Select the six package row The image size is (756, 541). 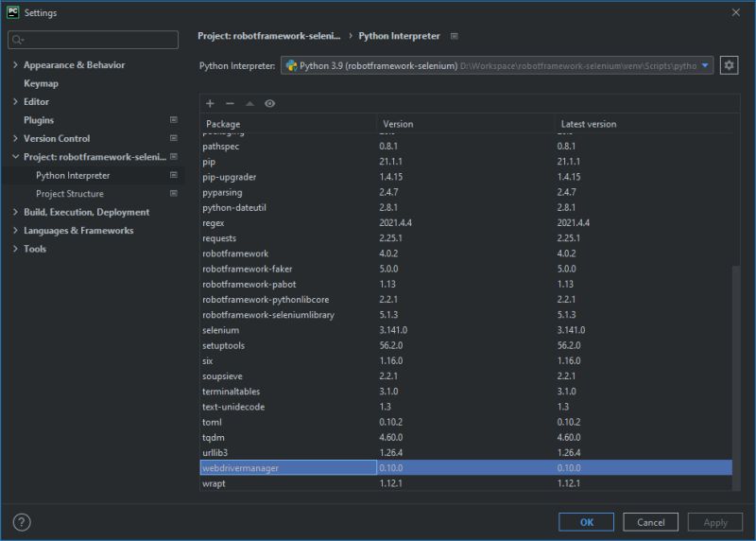click(x=466, y=361)
